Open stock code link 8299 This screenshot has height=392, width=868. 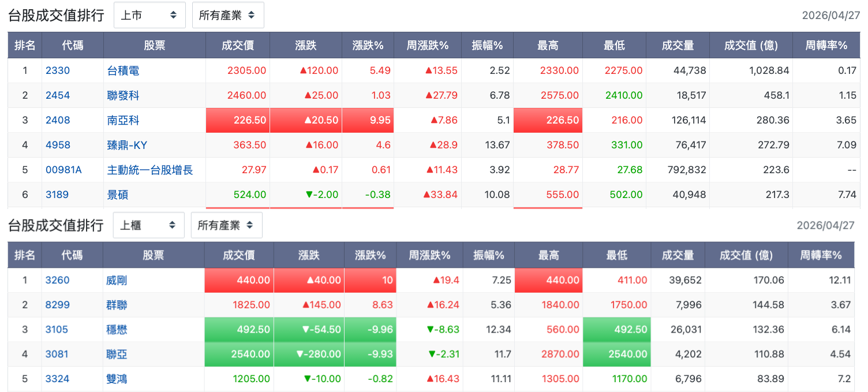click(57, 304)
